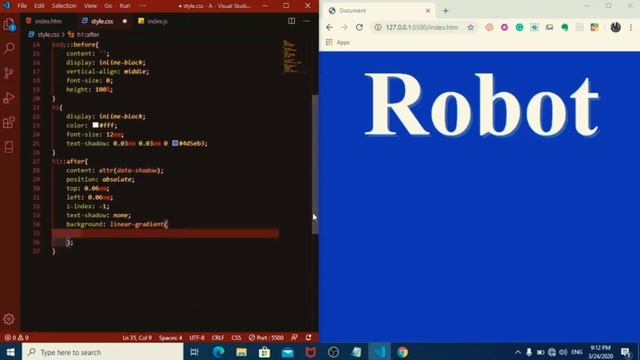Viewport: 640px width, 360px height.
Task: Close the Document tab in Chrome
Action: [x=428, y=11]
